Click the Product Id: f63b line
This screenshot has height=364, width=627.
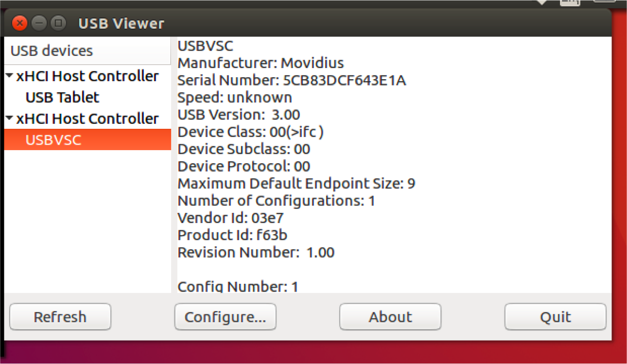pyautogui.click(x=232, y=235)
